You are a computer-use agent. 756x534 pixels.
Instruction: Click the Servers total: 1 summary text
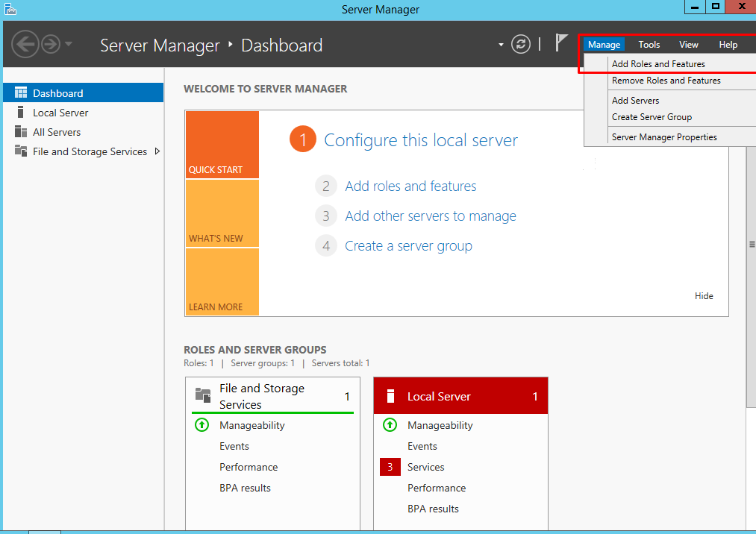(340, 363)
